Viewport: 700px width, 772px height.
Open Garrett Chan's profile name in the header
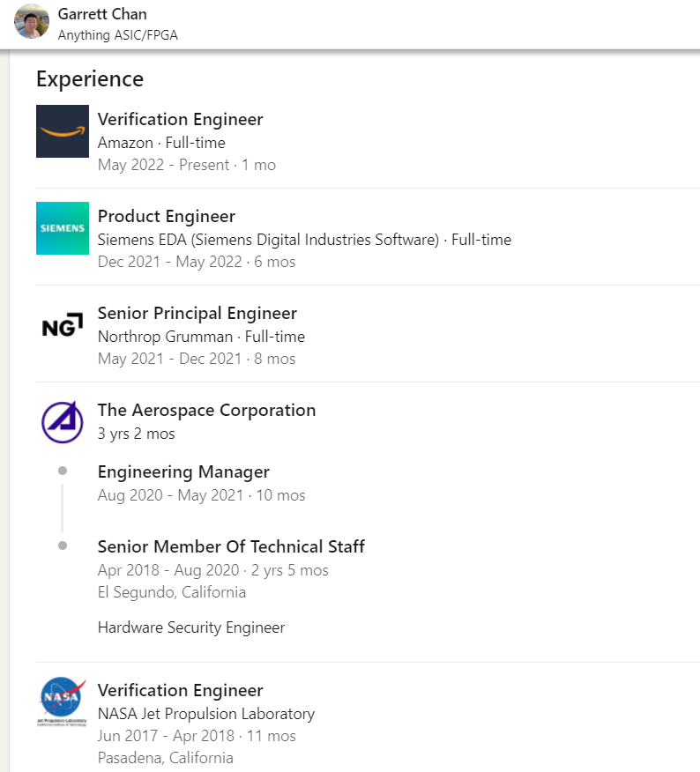(102, 14)
